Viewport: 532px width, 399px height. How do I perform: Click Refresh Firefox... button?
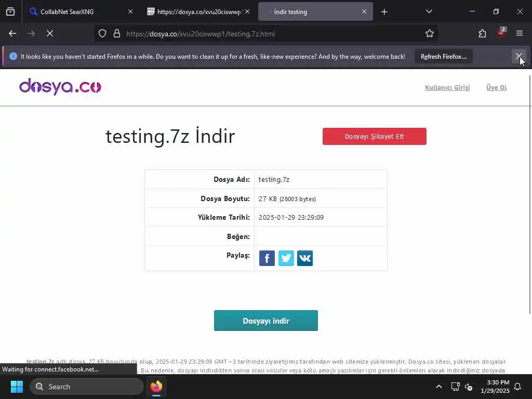(x=444, y=57)
